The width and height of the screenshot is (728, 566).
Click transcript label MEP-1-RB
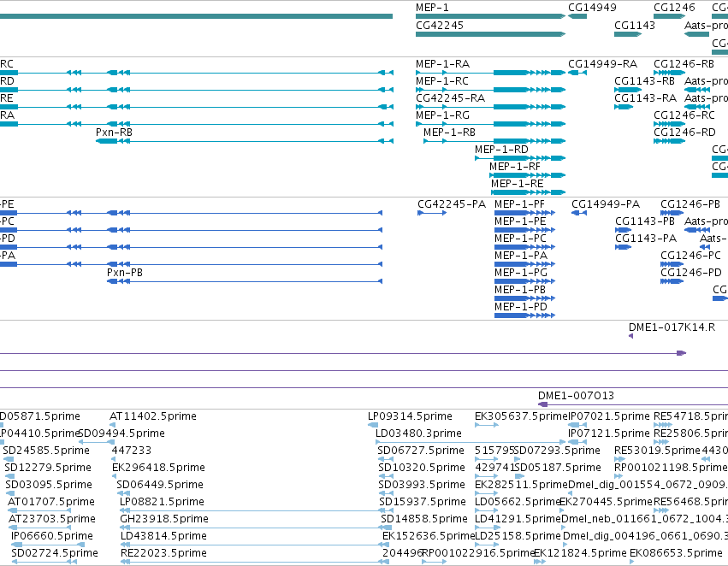(449, 133)
